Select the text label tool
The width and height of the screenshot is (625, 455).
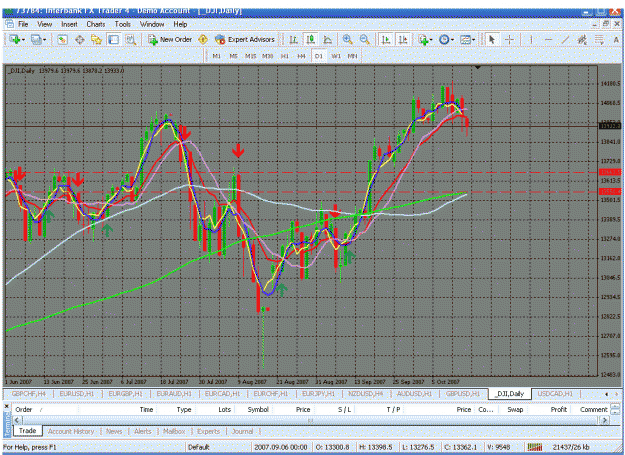[616, 39]
